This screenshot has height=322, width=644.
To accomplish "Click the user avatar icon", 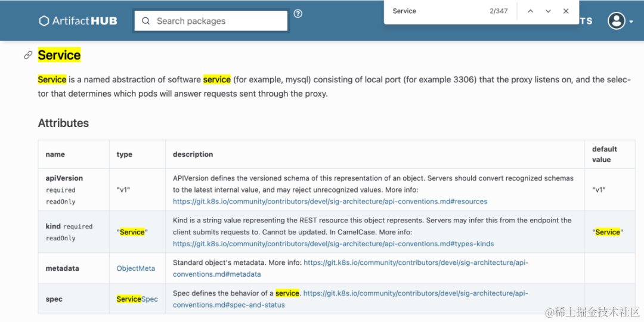I will [617, 21].
